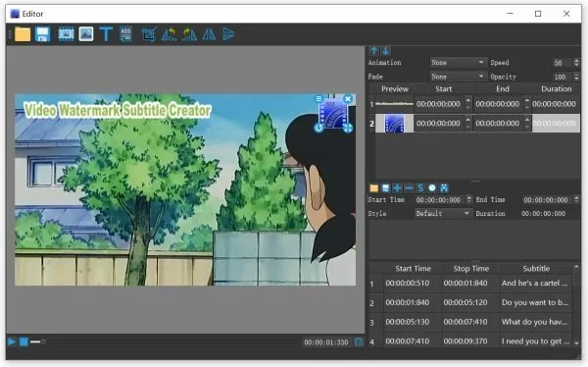The height and width of the screenshot is (367, 588).
Task: Delete the video watermark with its X handle
Action: coord(348,99)
